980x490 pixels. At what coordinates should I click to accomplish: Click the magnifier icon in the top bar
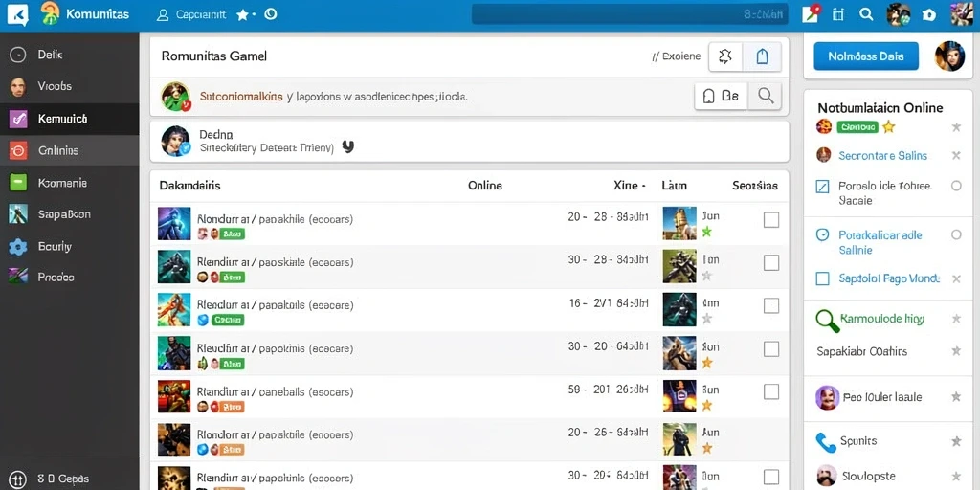(866, 14)
